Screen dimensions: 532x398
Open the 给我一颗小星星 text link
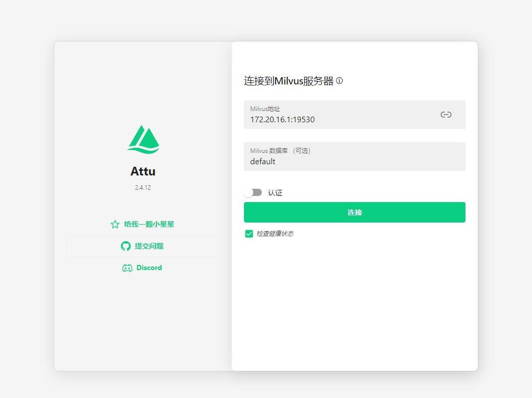149,224
